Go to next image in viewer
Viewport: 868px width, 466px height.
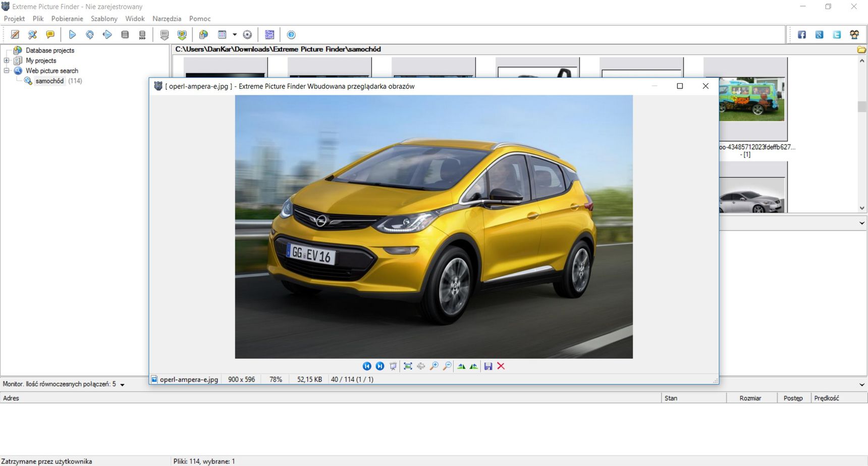click(x=380, y=366)
